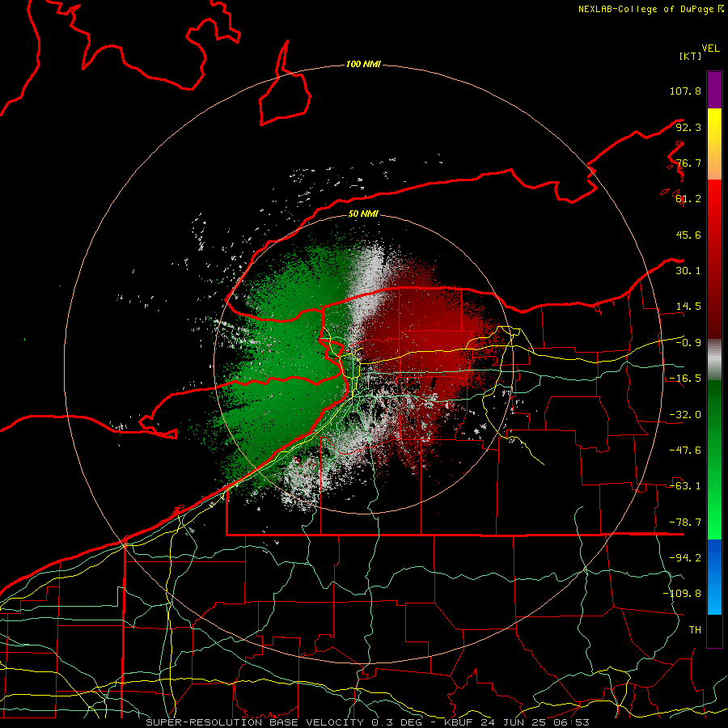Select the 14.5 velocity scale value
This screenshot has width=728, height=728.
688,307
